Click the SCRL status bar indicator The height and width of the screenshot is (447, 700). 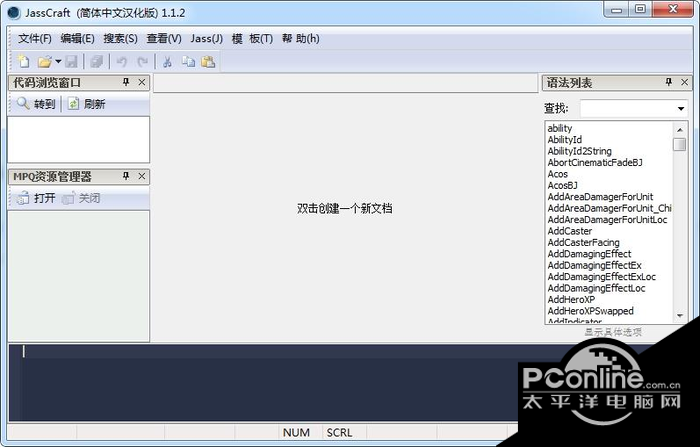(x=339, y=433)
